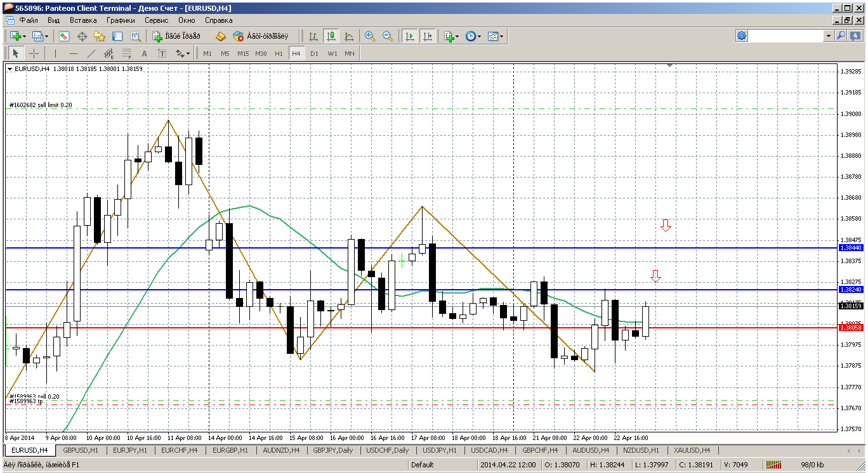Select the vertical line drawing tool
Screen dimensions: 868x473
[55, 53]
